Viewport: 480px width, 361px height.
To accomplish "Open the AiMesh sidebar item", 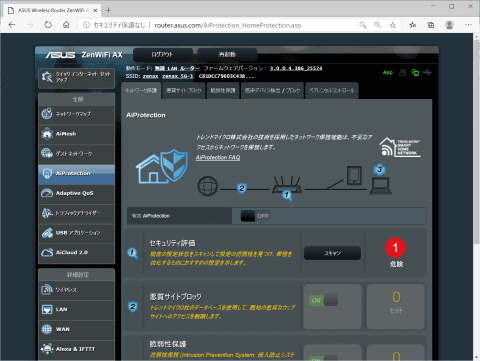I will pos(76,134).
